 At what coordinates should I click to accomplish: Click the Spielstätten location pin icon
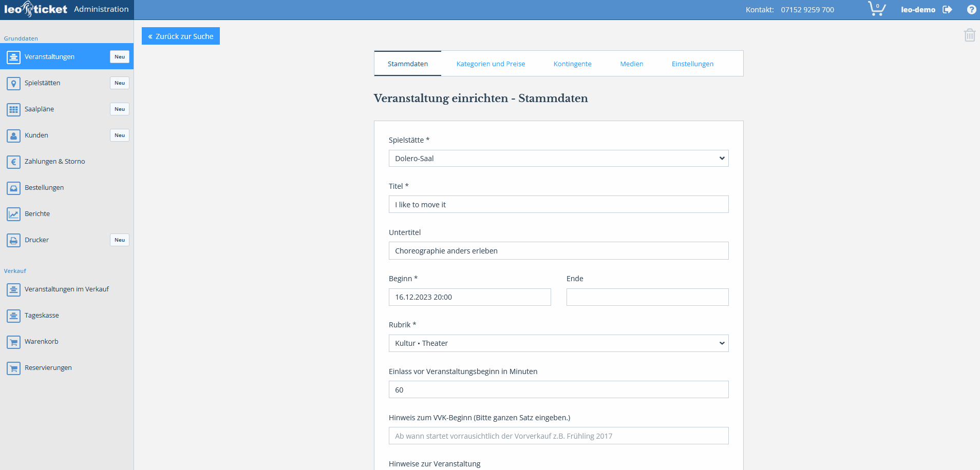point(14,83)
